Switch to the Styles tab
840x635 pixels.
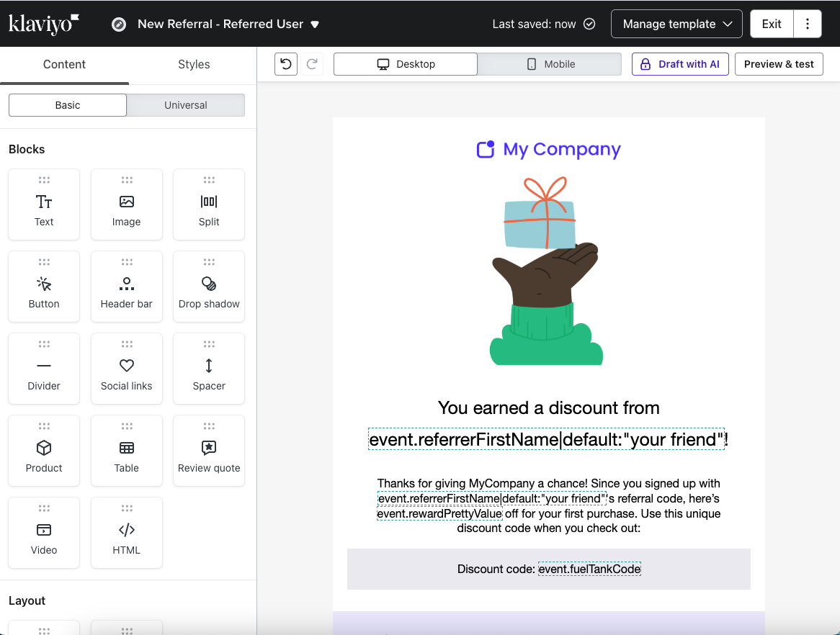pyautogui.click(x=193, y=64)
